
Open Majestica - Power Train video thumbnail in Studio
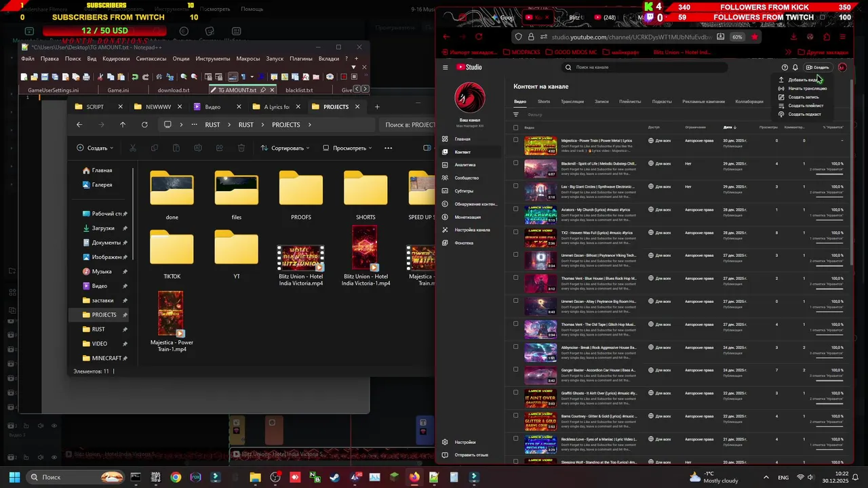[540, 146]
